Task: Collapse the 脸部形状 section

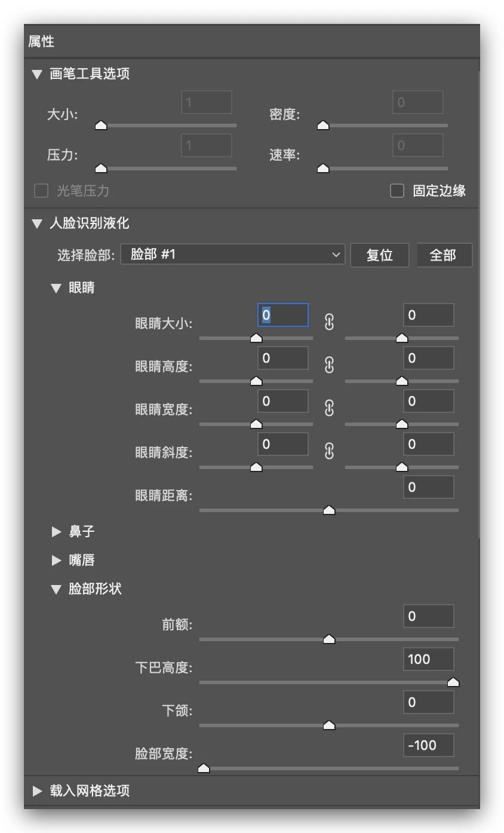Action: pos(57,589)
